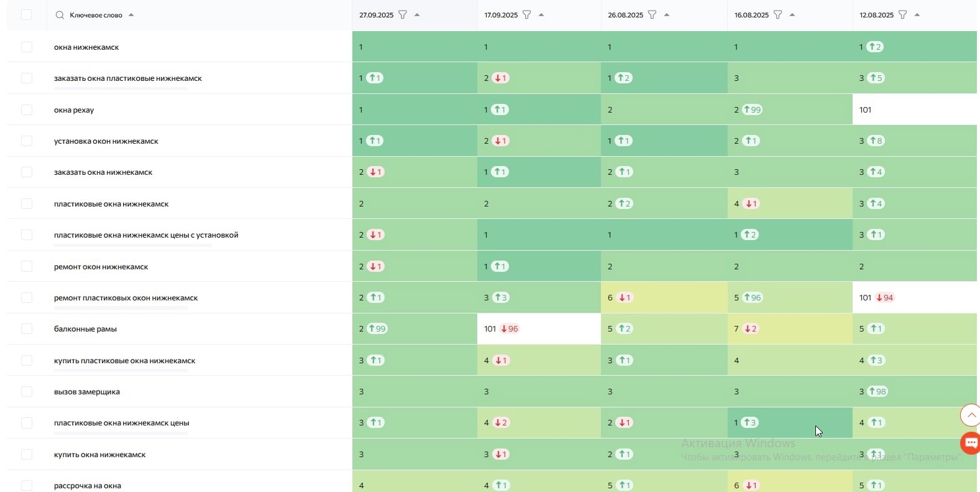Click keyword 'установка окон нижнекамск'

pyautogui.click(x=106, y=141)
